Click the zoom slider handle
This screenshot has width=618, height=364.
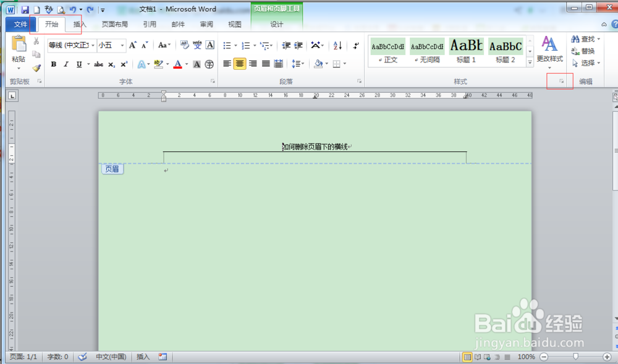(x=576, y=357)
